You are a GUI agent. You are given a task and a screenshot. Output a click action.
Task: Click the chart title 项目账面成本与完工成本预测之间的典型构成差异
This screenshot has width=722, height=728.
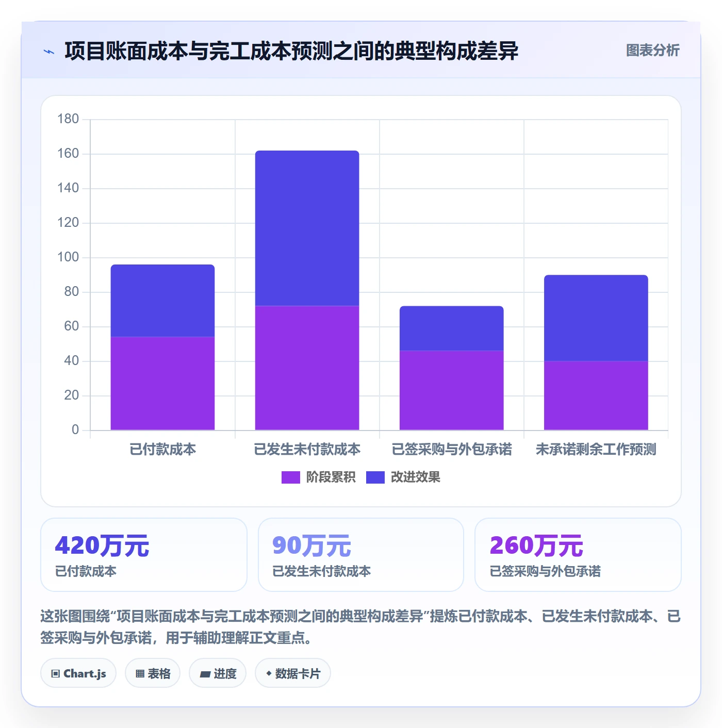click(x=291, y=51)
